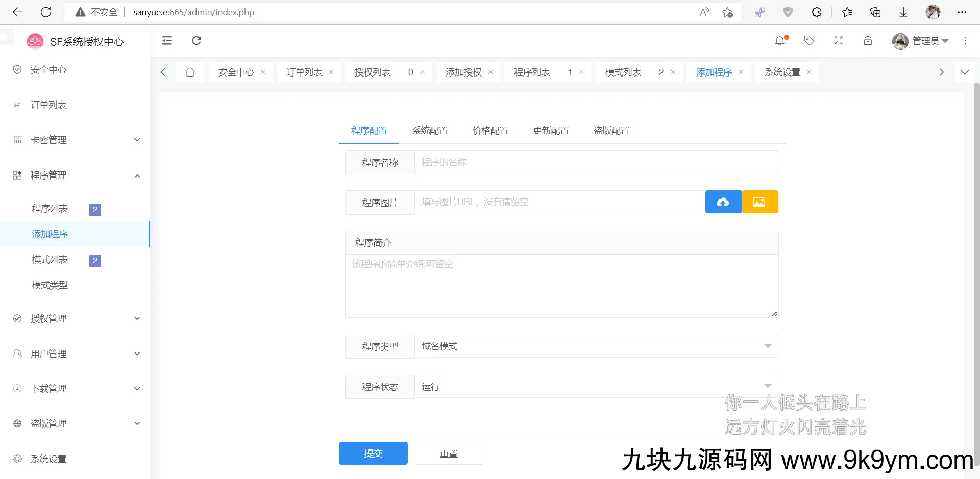
Task: Switch to the 系统配置 tab
Action: point(430,131)
